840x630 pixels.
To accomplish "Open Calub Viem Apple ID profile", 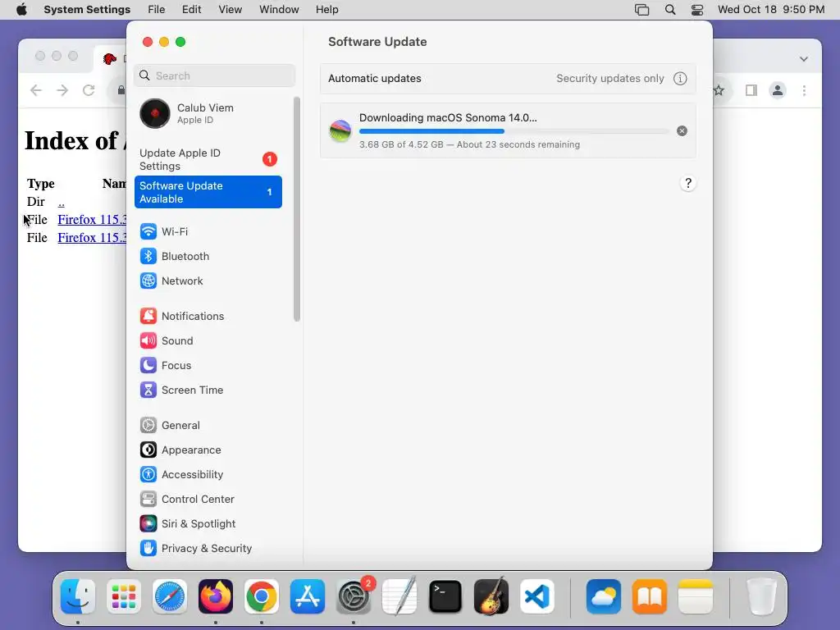I will tap(208, 113).
